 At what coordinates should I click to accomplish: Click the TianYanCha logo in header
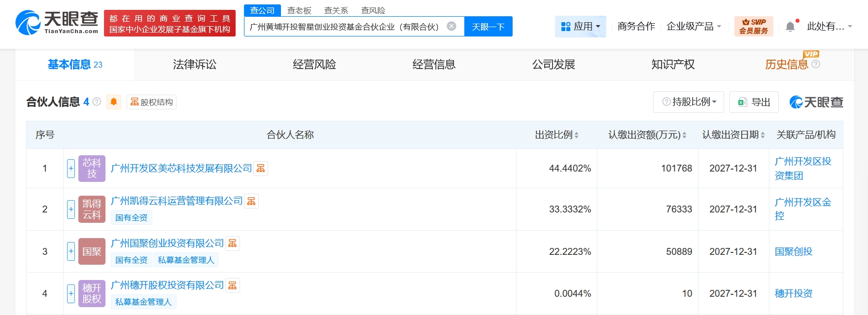coord(57,23)
